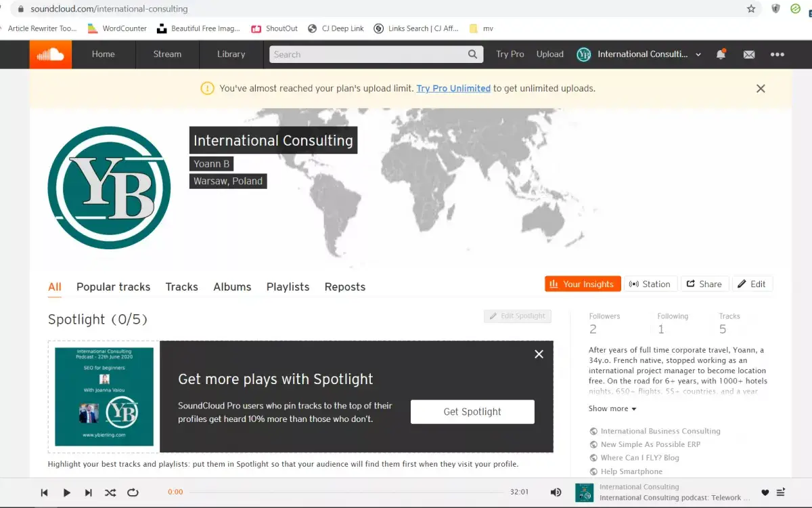The height and width of the screenshot is (508, 812).
Task: Skip to the previous track
Action: point(45,492)
